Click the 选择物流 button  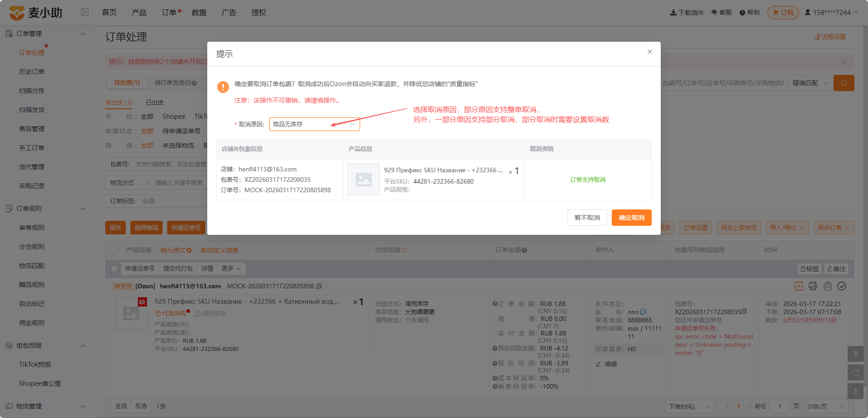tap(146, 228)
